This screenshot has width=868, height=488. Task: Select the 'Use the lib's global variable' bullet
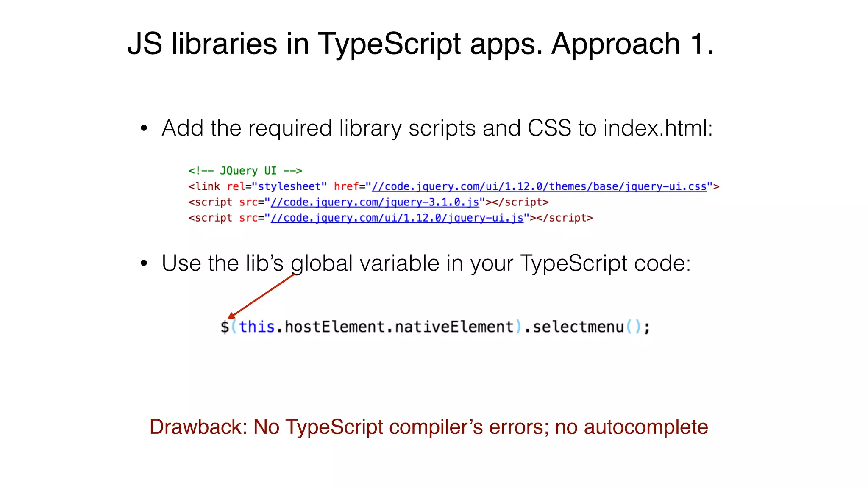tap(426, 263)
